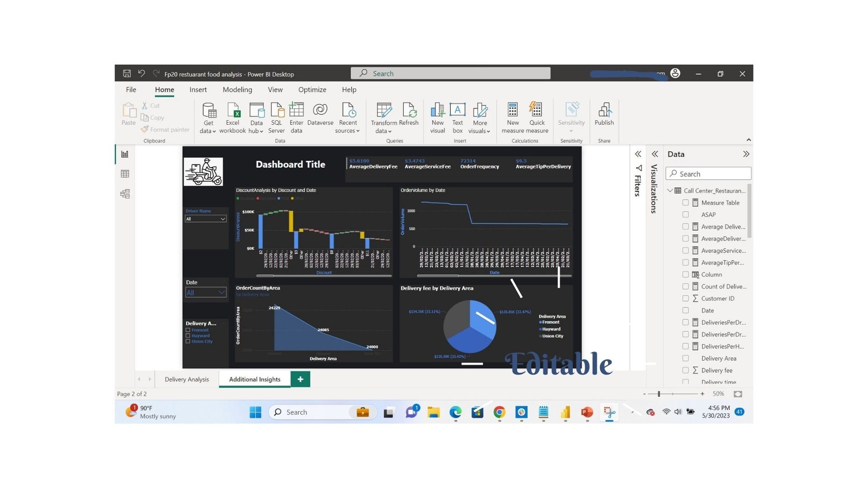868x488 pixels.
Task: Click the Data pane search field
Action: (708, 173)
